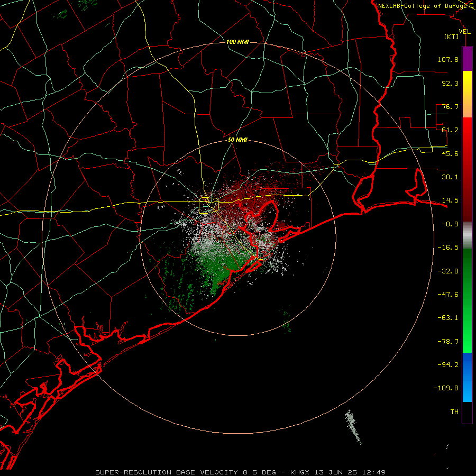476x476 pixels.
Task: Click the 14.5 velocity scale value
Action: point(450,200)
